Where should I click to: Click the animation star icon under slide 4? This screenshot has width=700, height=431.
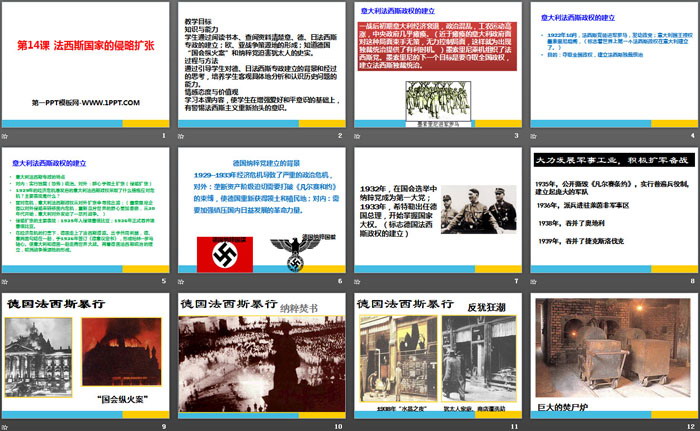coord(534,136)
